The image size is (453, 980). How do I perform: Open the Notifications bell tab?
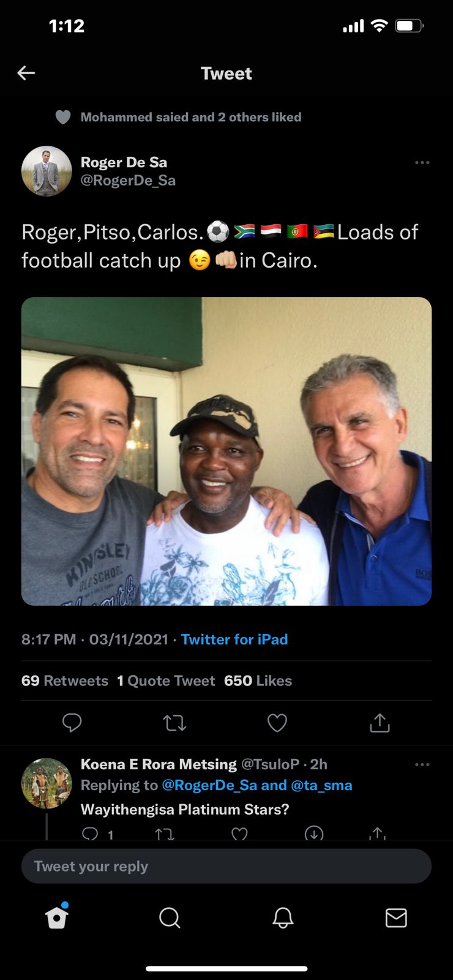coord(283,918)
